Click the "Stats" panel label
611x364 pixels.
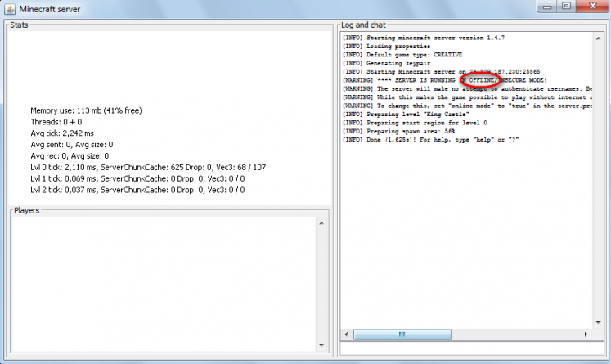point(19,25)
